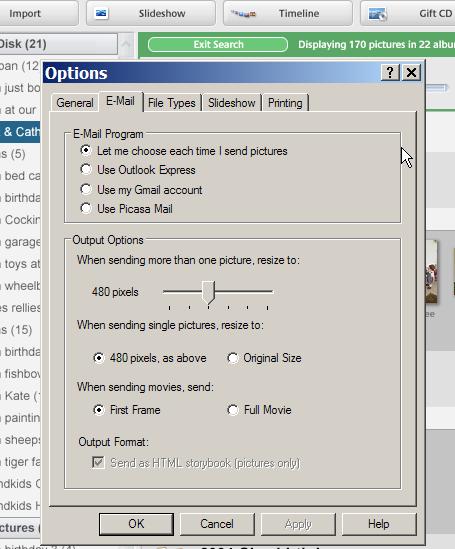Select the 'tiger fa' album in sidebar
455x549 pixels.
20,462
